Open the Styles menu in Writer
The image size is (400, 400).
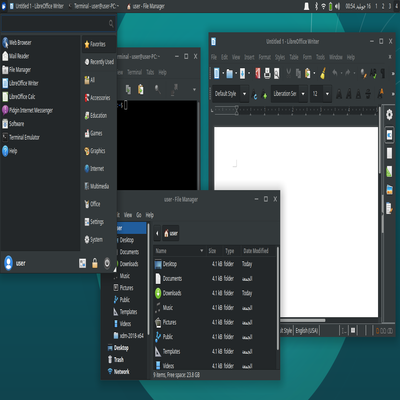(x=280, y=57)
